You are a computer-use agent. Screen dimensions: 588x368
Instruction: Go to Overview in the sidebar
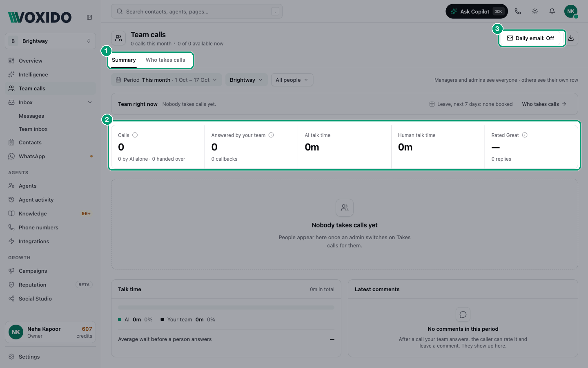51,61
